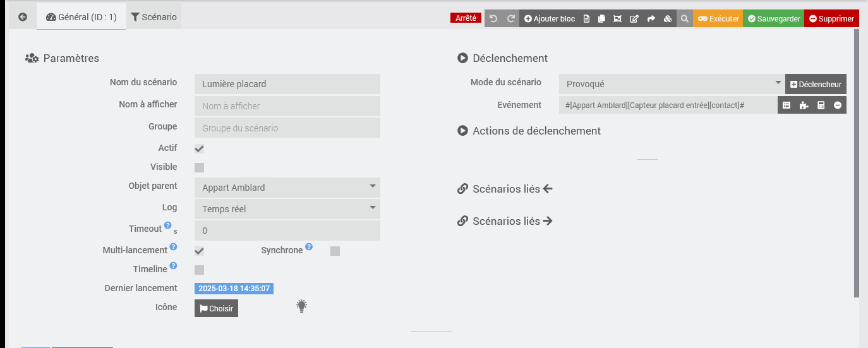The width and height of the screenshot is (868, 348).
Task: Click the calculator icon beside Evénement
Action: click(821, 105)
